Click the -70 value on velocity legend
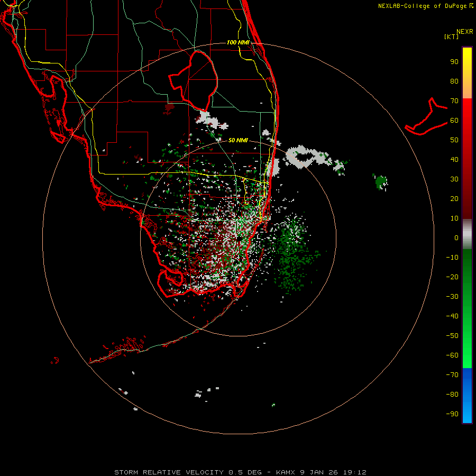This screenshot has height=476, width=476. tap(452, 374)
